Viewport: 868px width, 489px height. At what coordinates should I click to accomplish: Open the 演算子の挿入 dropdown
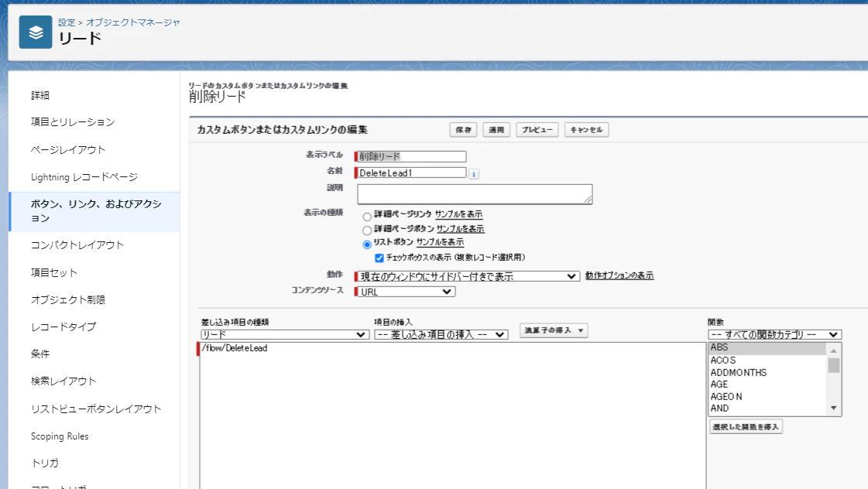[554, 330]
